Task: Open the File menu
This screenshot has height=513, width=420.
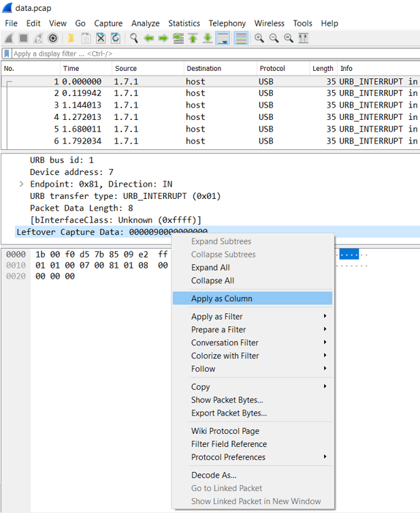Action: pos(11,24)
